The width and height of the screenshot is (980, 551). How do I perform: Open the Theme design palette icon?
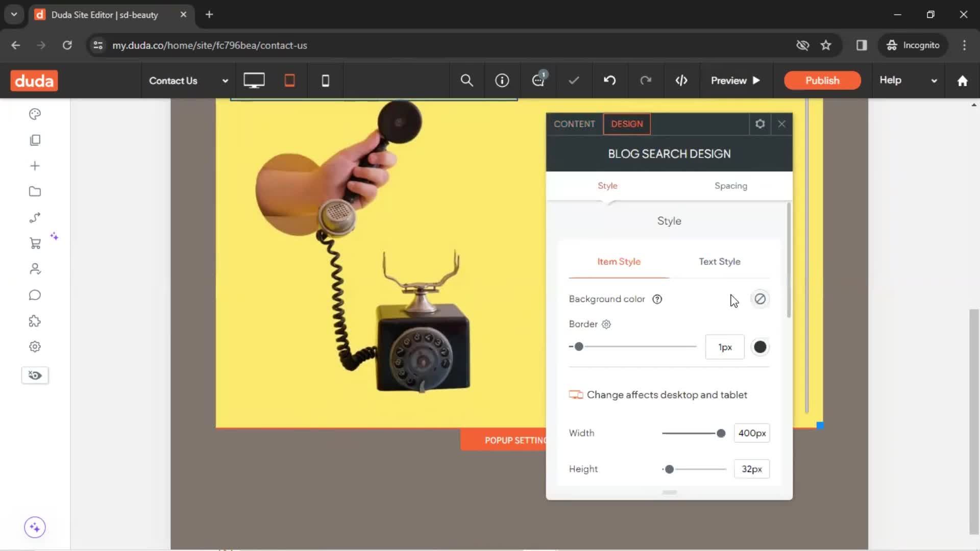point(35,114)
